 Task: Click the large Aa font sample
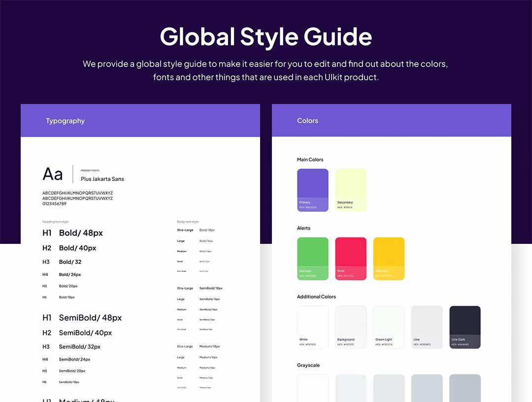[53, 174]
